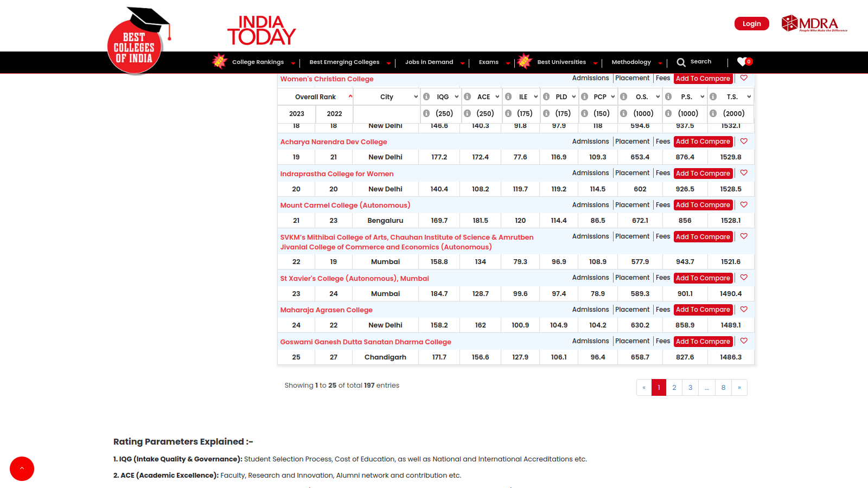Open the India Today logo link
The height and width of the screenshot is (488, 868).
261,30
